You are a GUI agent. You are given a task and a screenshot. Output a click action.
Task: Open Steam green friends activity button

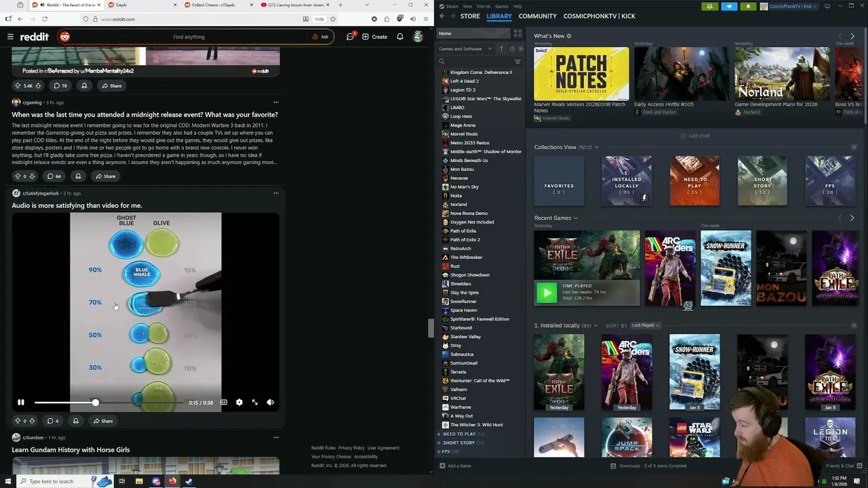[709, 6]
